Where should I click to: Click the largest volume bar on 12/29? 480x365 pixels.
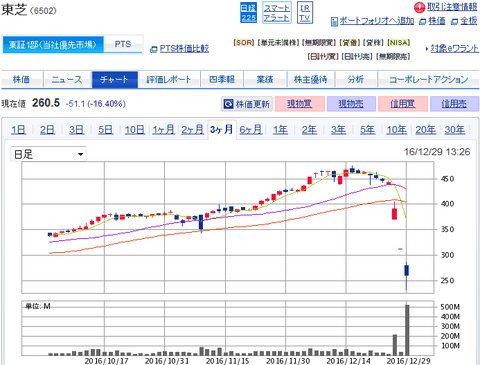407,330
